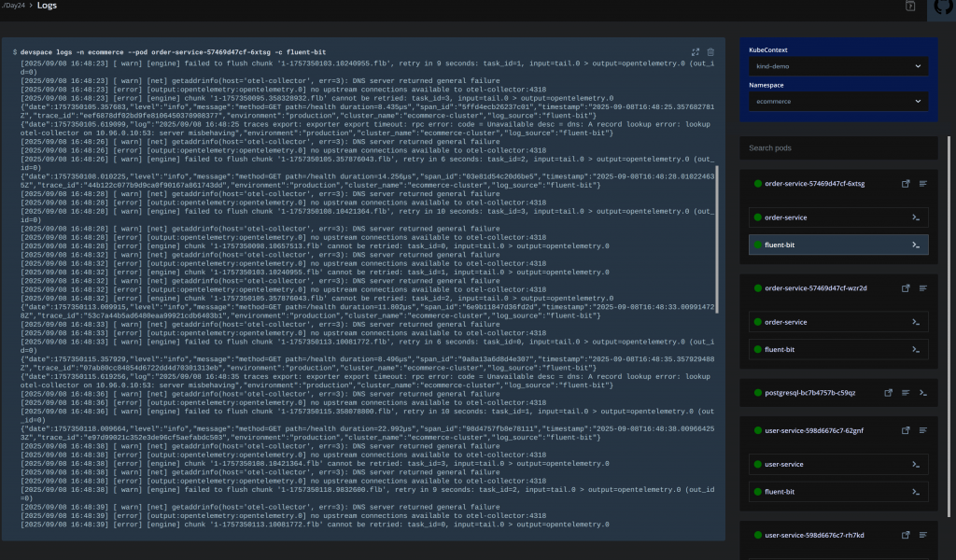The height and width of the screenshot is (560, 956).
Task: Click the Search pods input field
Action: pos(838,148)
